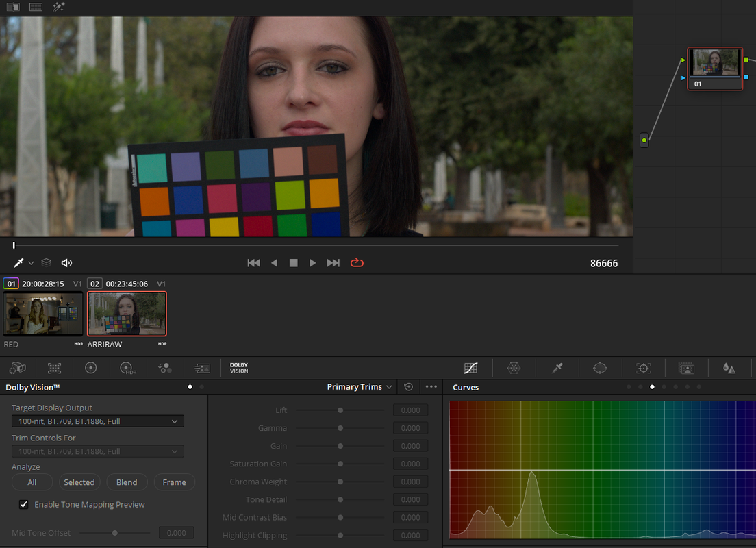Image resolution: width=756 pixels, height=548 pixels.
Task: Open the Tracker palette
Action: point(643,368)
